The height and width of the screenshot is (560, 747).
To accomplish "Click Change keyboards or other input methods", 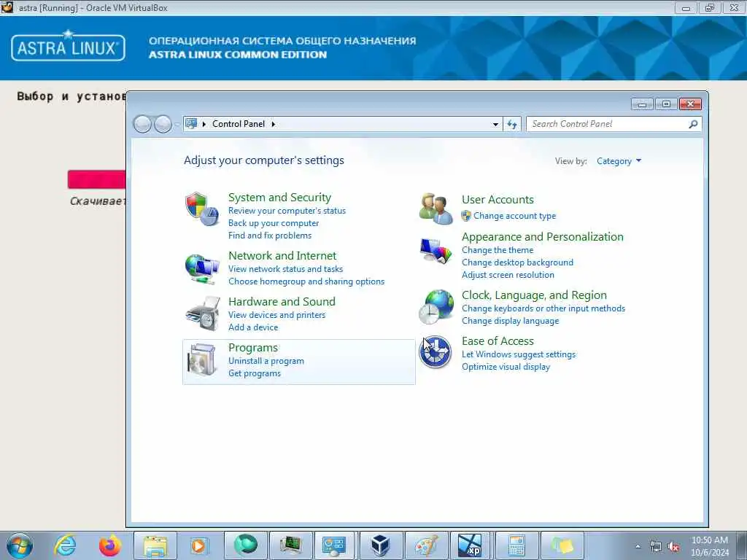I will coord(543,308).
